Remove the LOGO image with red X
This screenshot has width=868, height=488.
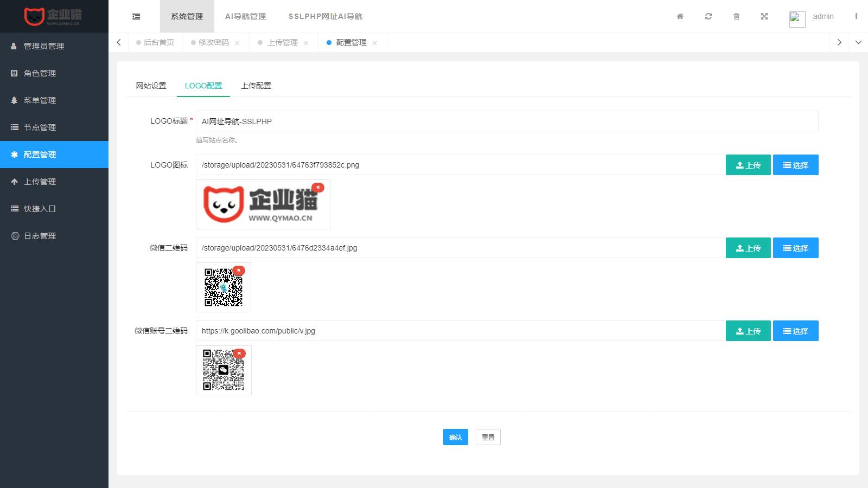click(x=318, y=187)
